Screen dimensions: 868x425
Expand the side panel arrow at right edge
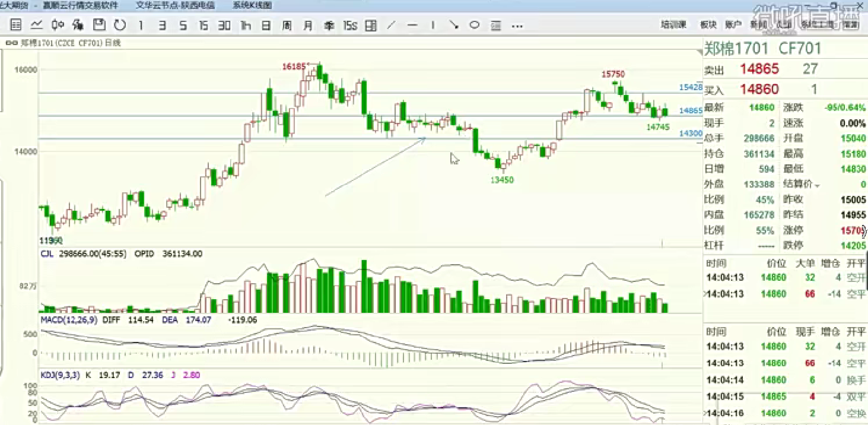coord(863,230)
